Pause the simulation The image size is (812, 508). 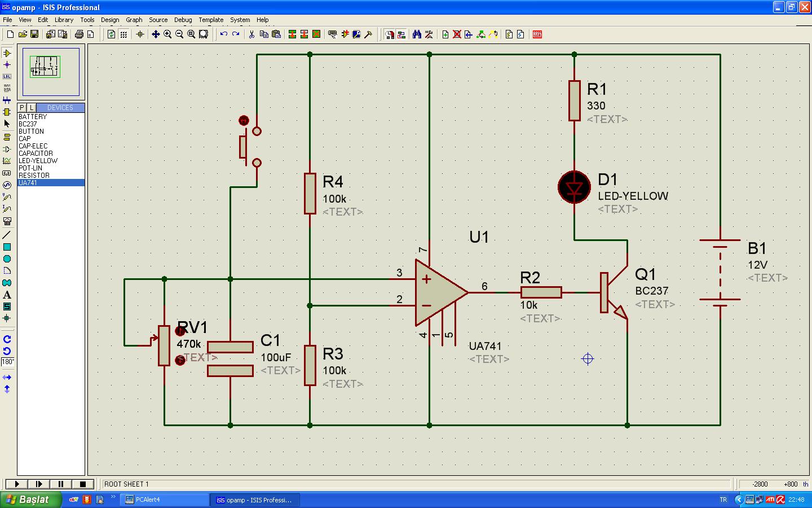point(61,484)
